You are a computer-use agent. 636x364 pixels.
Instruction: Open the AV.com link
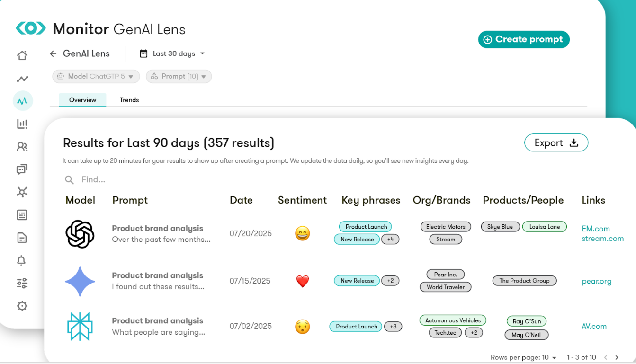594,326
